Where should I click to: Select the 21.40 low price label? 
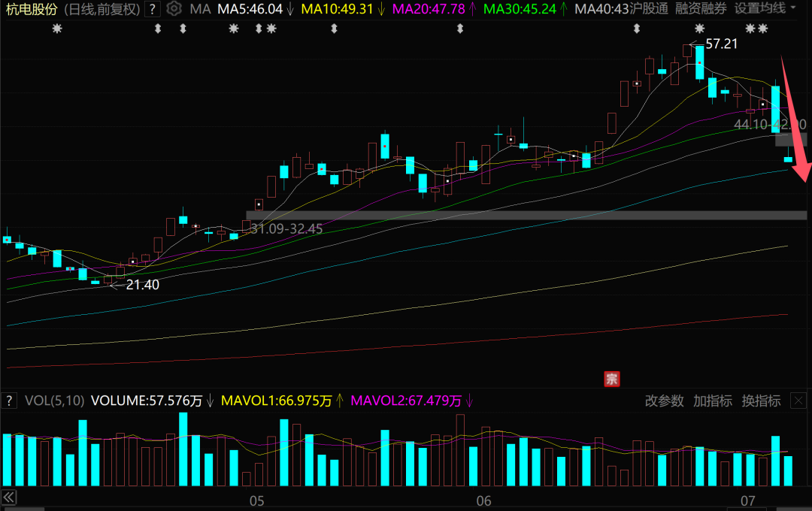[x=143, y=285]
